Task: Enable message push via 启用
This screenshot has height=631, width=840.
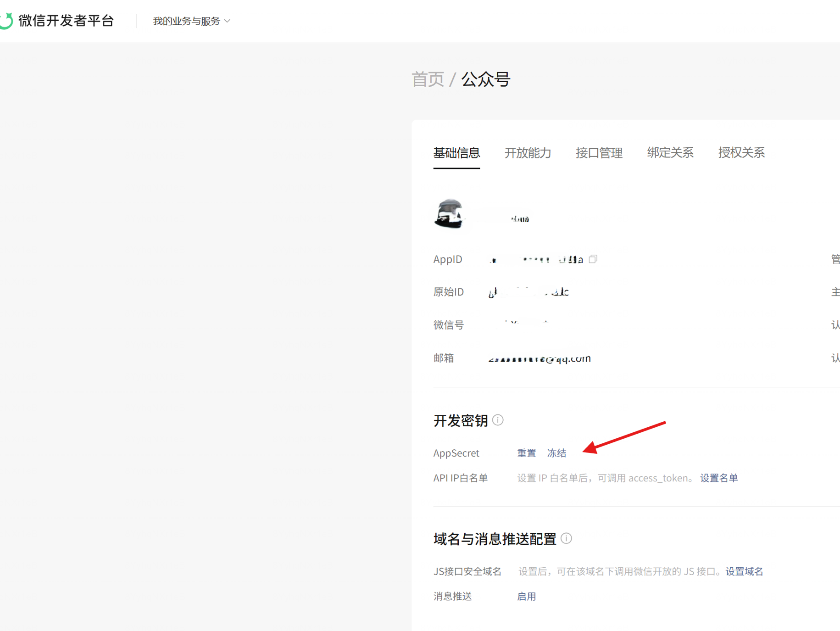Action: tap(527, 596)
